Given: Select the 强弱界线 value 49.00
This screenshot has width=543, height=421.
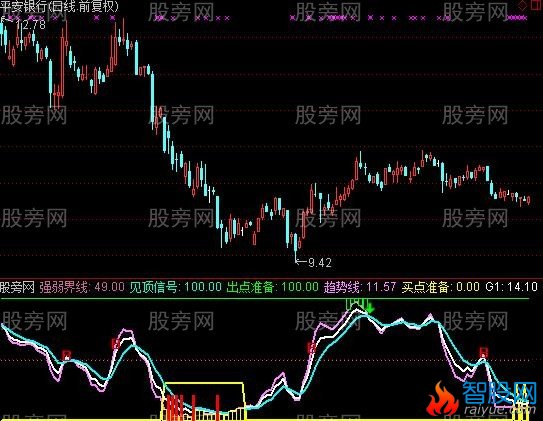Looking at the screenshot, I should click(109, 287).
